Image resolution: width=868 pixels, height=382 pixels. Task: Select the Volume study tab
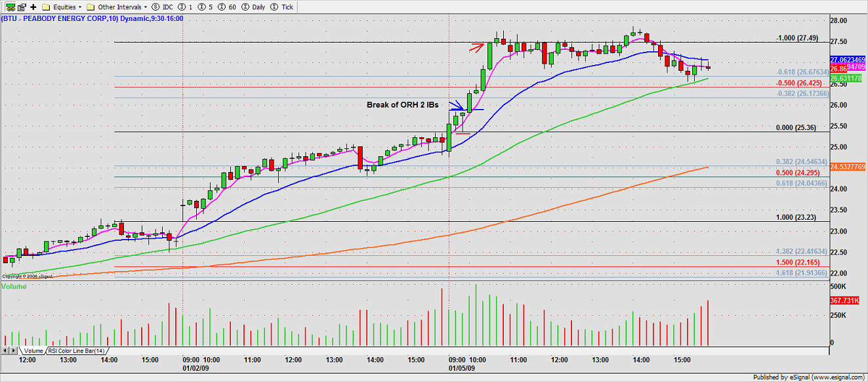click(33, 351)
